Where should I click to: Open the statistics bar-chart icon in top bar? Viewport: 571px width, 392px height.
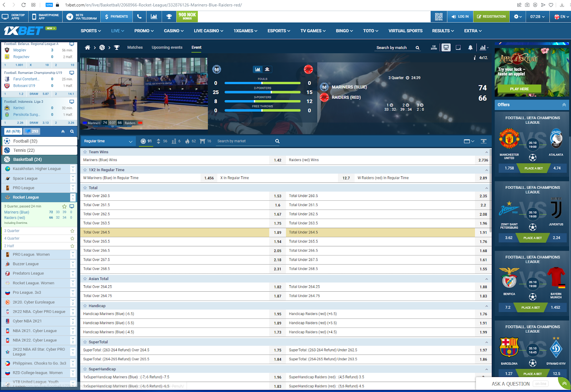(154, 16)
